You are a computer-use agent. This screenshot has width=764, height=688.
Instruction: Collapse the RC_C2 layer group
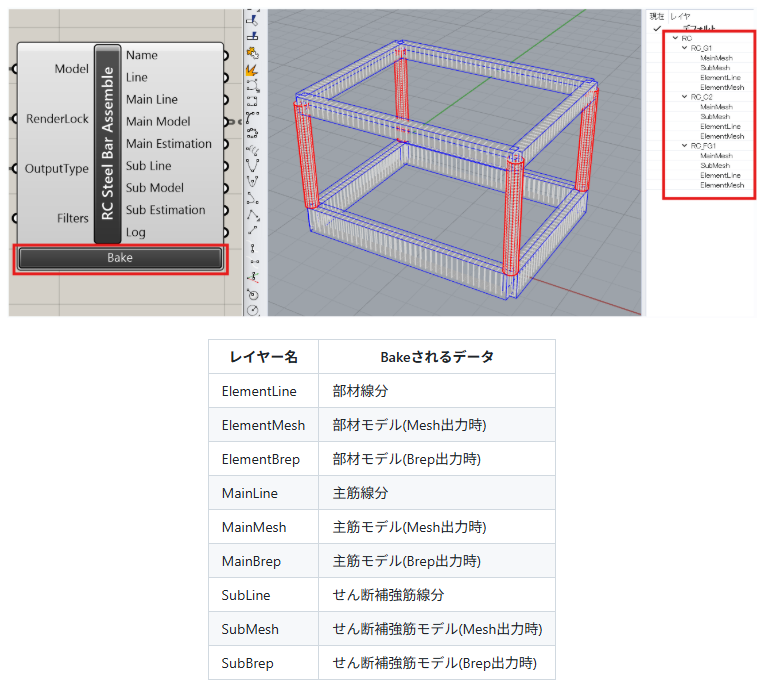click(x=685, y=97)
